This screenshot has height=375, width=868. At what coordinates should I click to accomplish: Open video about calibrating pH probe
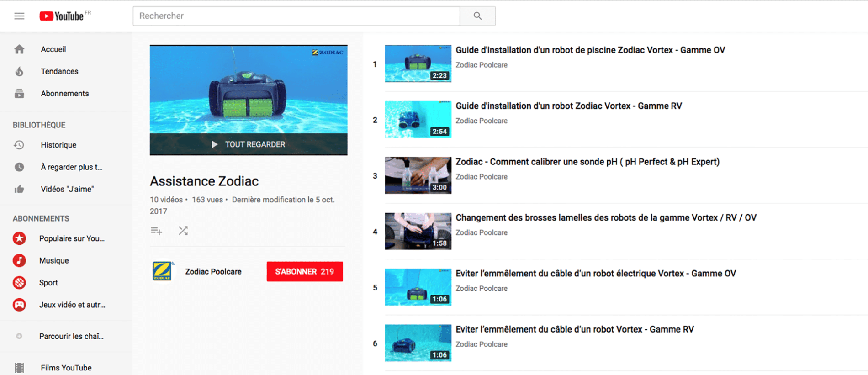tap(587, 162)
